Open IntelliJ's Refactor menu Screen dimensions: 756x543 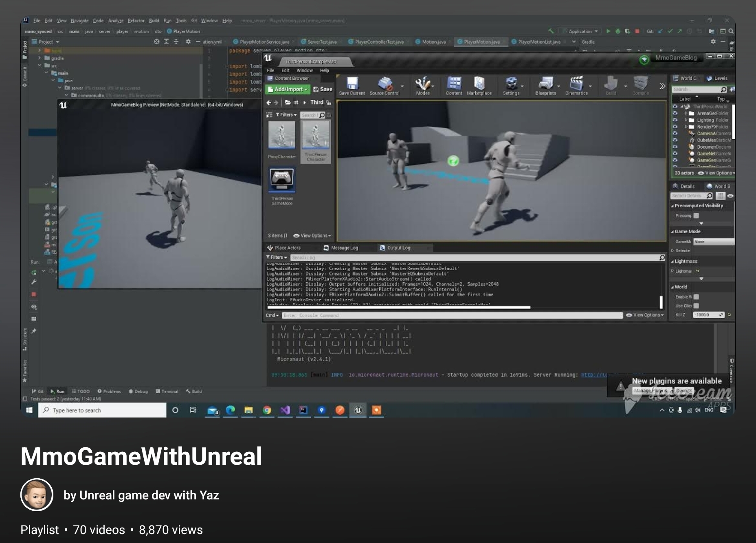[136, 21]
